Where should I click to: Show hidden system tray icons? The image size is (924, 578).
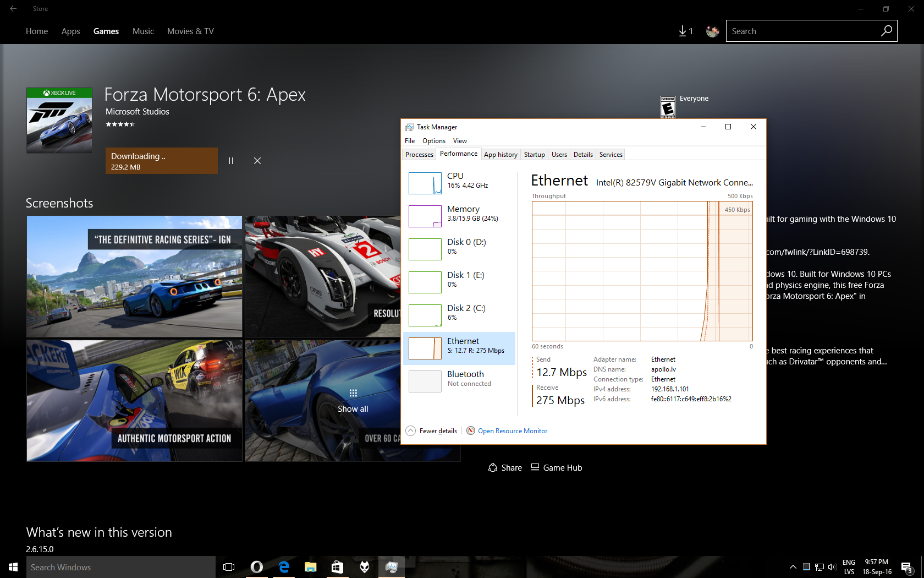click(793, 567)
